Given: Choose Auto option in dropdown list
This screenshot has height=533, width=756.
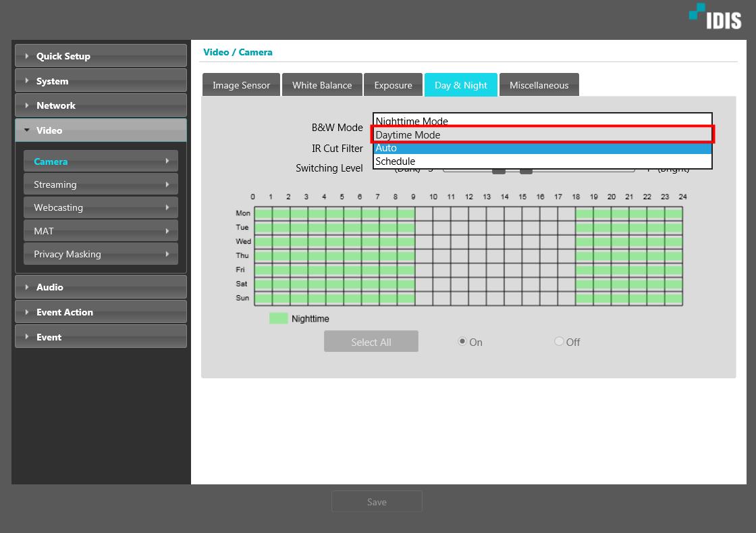Looking at the screenshot, I should 543,148.
